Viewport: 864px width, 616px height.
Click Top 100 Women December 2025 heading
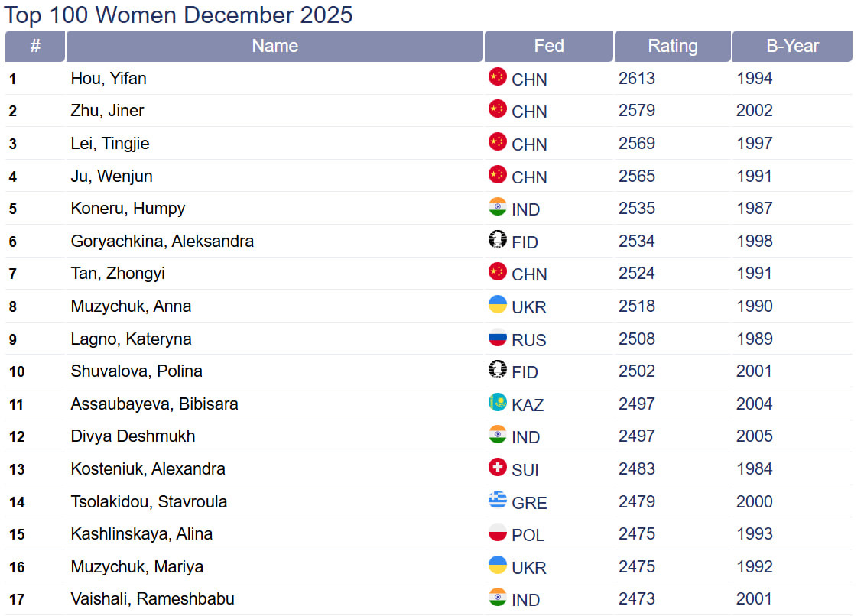[179, 14]
